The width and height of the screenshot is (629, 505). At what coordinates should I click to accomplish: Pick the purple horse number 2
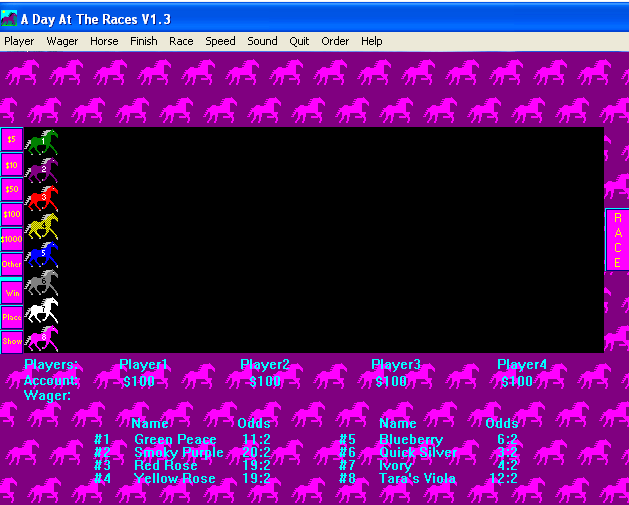pos(41,171)
